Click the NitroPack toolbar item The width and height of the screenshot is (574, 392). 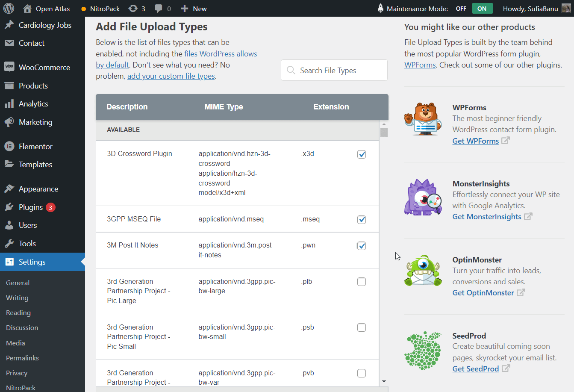[x=100, y=9]
